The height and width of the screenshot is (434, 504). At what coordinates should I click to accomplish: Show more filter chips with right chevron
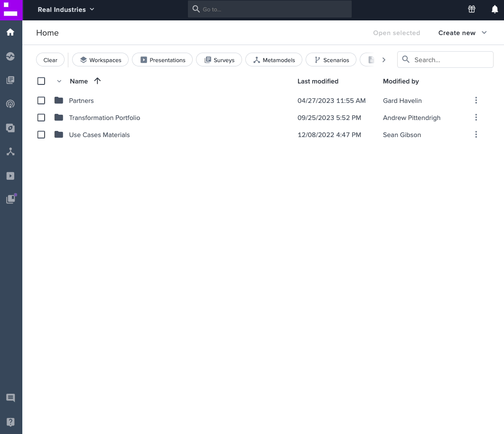[384, 60]
